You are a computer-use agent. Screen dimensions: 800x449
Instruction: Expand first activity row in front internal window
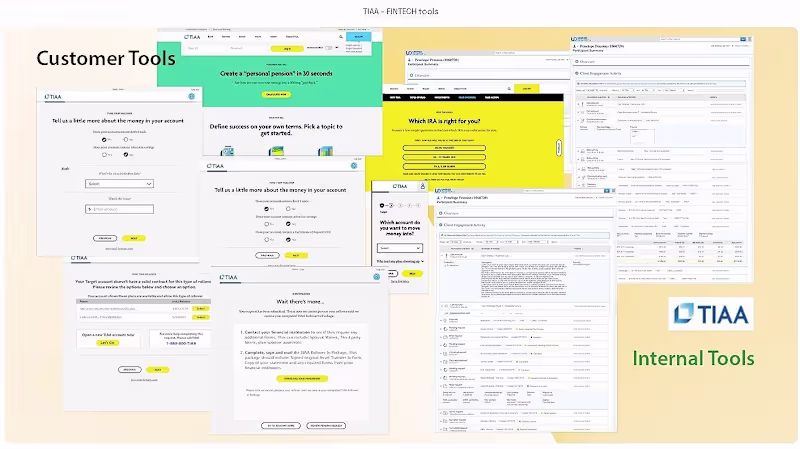tap(442, 255)
